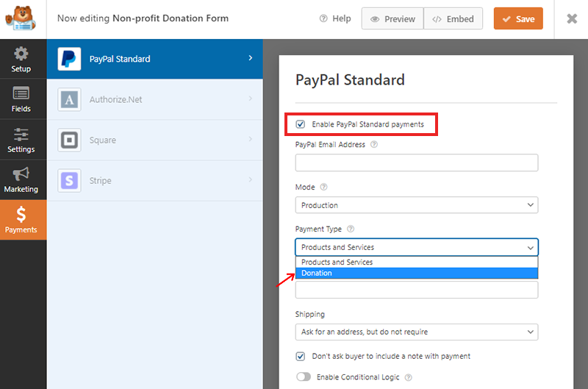Click the Stripe logo icon

point(69,180)
